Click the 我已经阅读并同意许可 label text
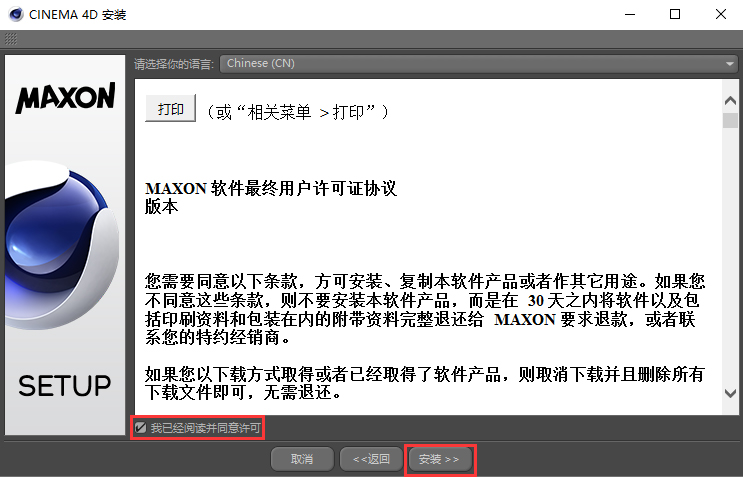The width and height of the screenshot is (743, 477). coord(206,428)
